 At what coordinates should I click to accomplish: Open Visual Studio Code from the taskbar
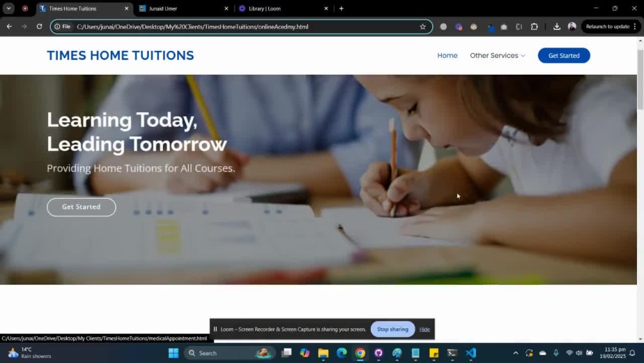471,353
